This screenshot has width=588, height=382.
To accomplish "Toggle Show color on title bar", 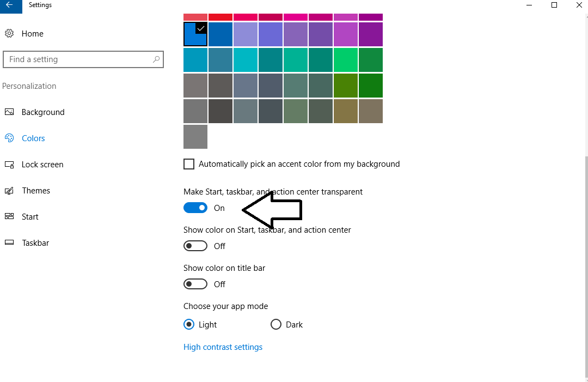I will (195, 284).
